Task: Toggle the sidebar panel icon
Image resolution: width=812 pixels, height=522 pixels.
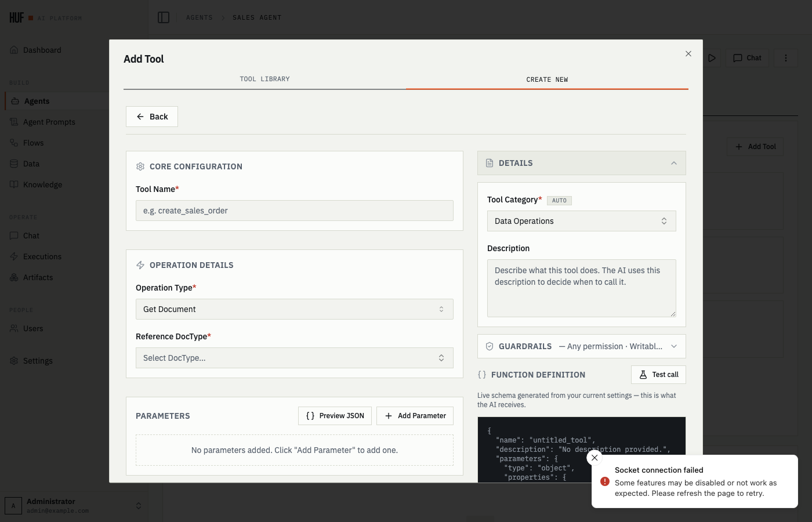Action: [x=164, y=17]
